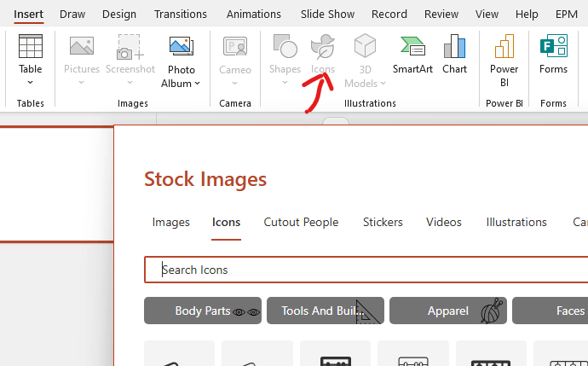Open the Animations ribbon tab
The height and width of the screenshot is (366, 588).
[253, 15]
